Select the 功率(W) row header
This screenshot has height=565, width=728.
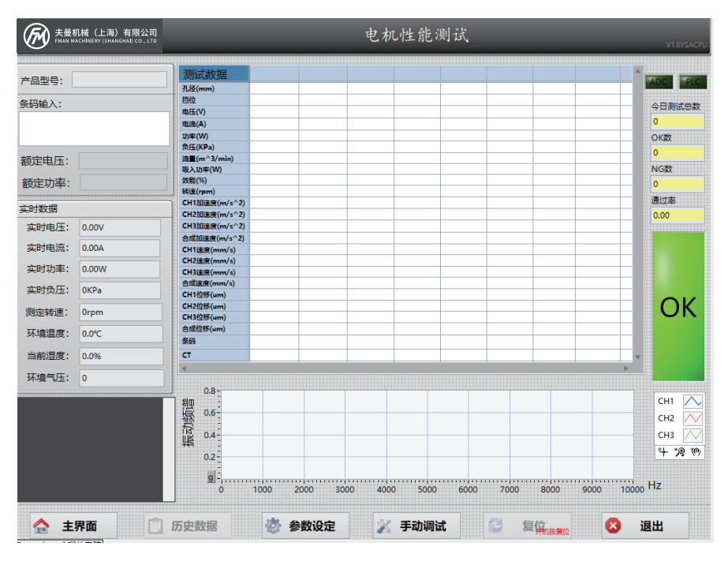(x=214, y=137)
